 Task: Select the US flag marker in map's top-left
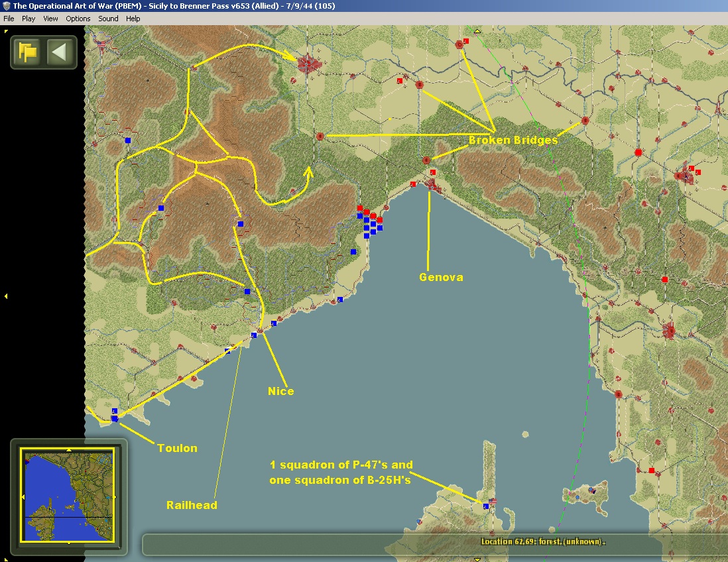(x=101, y=44)
